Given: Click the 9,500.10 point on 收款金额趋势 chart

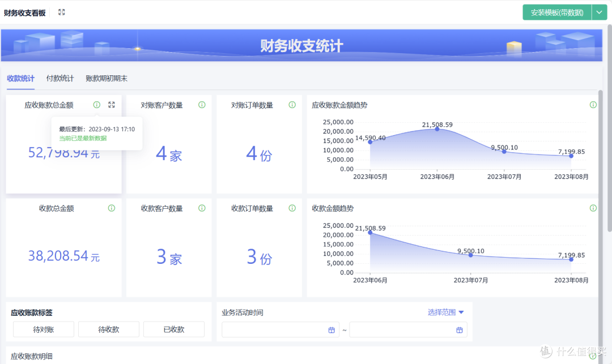Looking at the screenshot, I should [x=471, y=255].
